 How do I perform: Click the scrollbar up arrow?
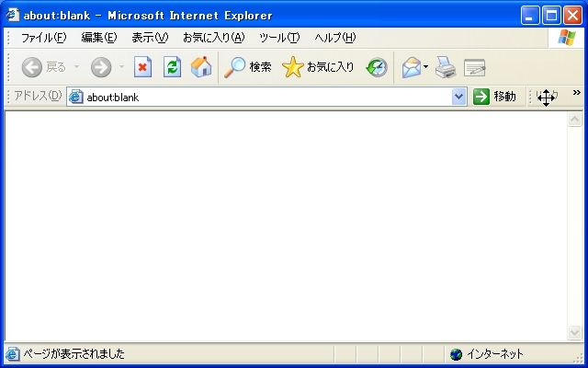[x=574, y=120]
